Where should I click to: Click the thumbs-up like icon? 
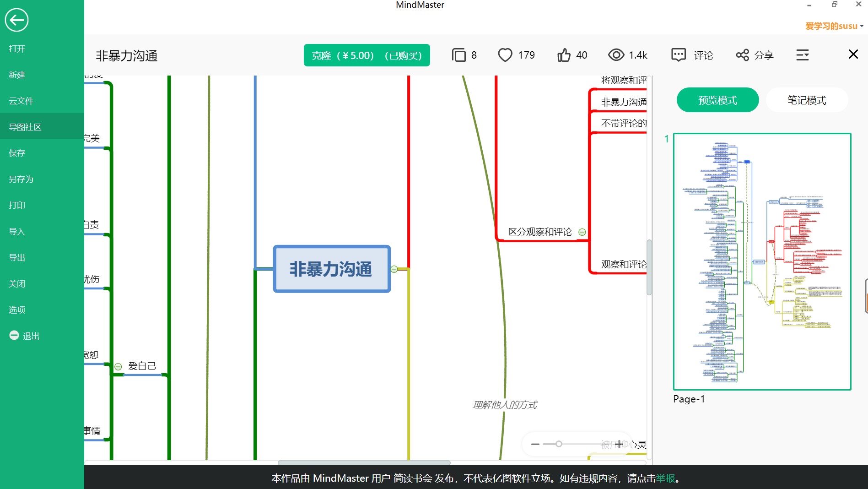(564, 55)
